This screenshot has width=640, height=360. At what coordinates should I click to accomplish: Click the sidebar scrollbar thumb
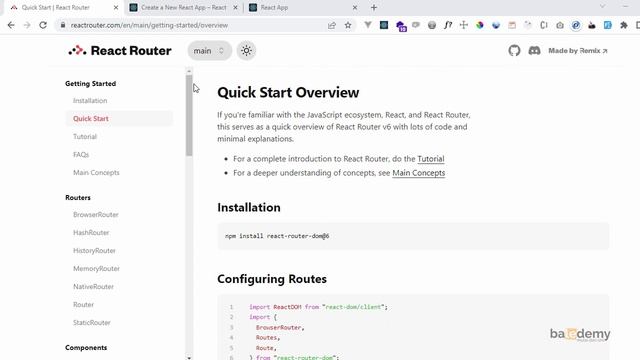point(189,116)
